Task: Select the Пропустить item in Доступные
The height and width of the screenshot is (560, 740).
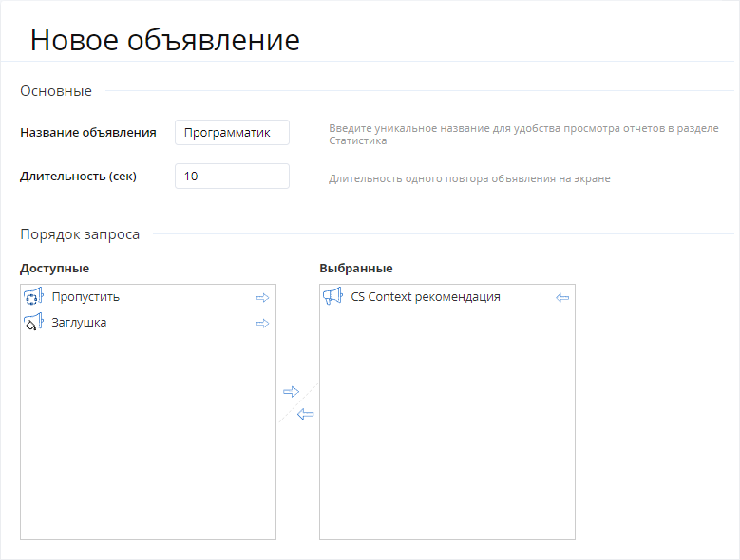Action: 148,297
